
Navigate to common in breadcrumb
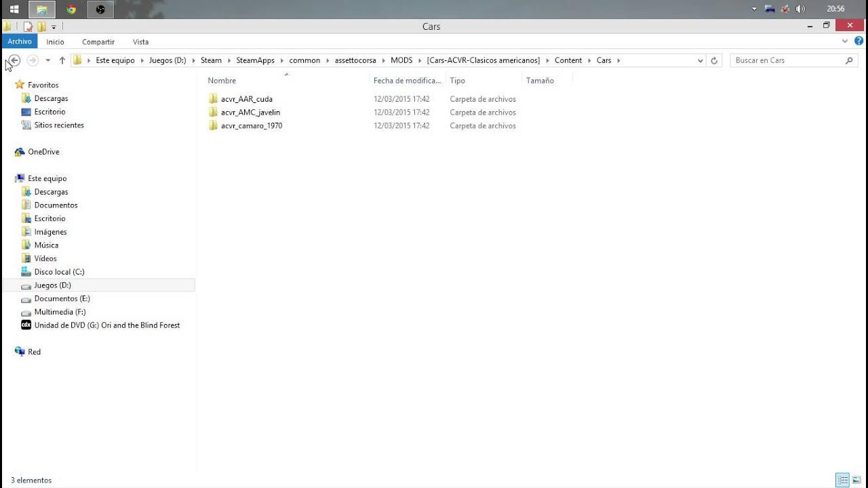point(304,60)
